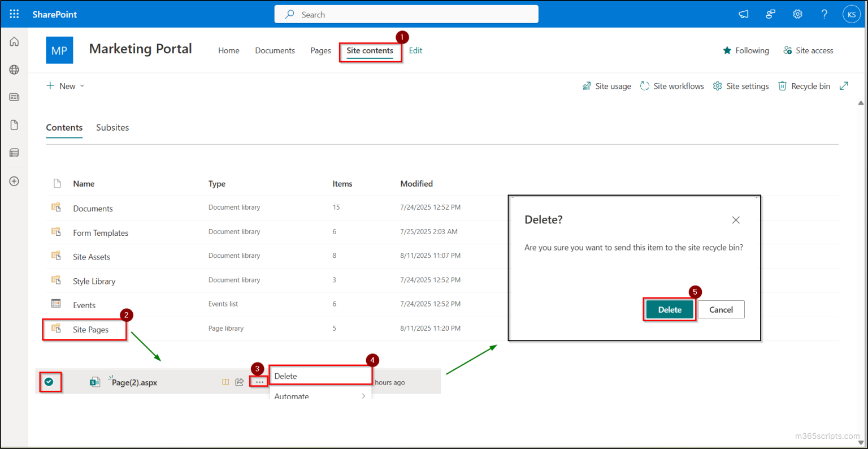868x449 pixels.
Task: Deselect the checkmark next to Page(2).aspx
Action: [50, 382]
